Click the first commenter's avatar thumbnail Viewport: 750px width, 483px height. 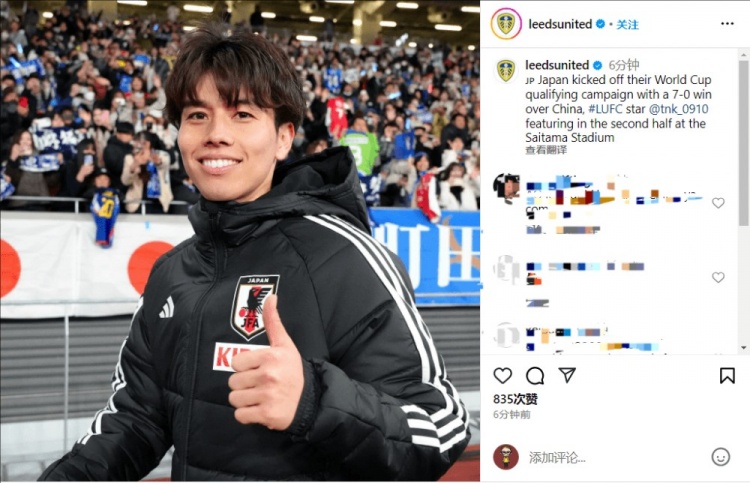click(506, 188)
